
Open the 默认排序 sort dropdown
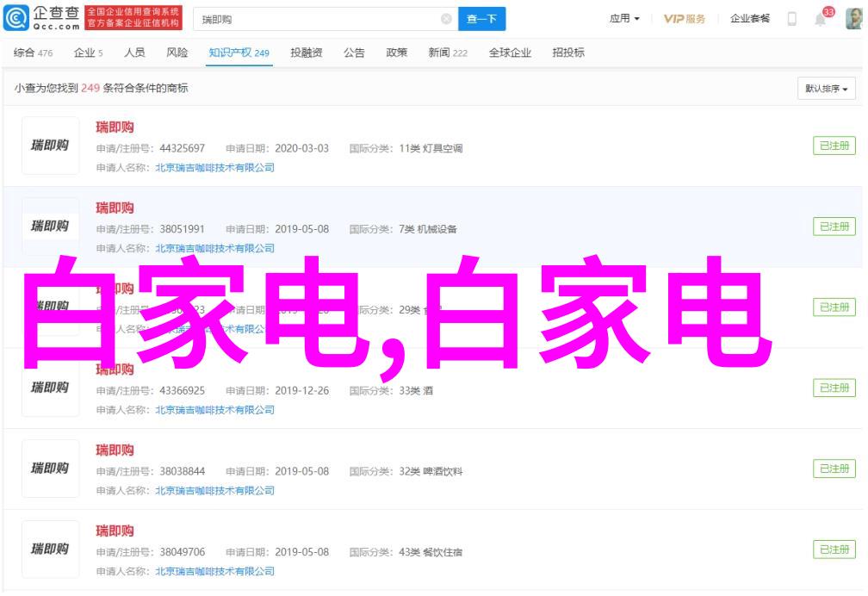point(826,89)
